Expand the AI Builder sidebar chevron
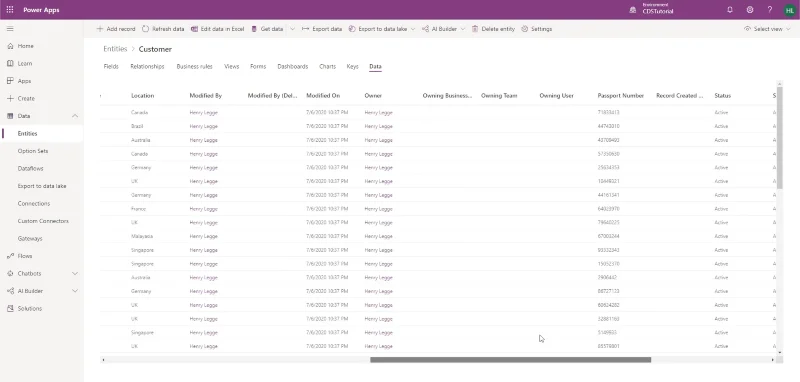 coord(75,291)
